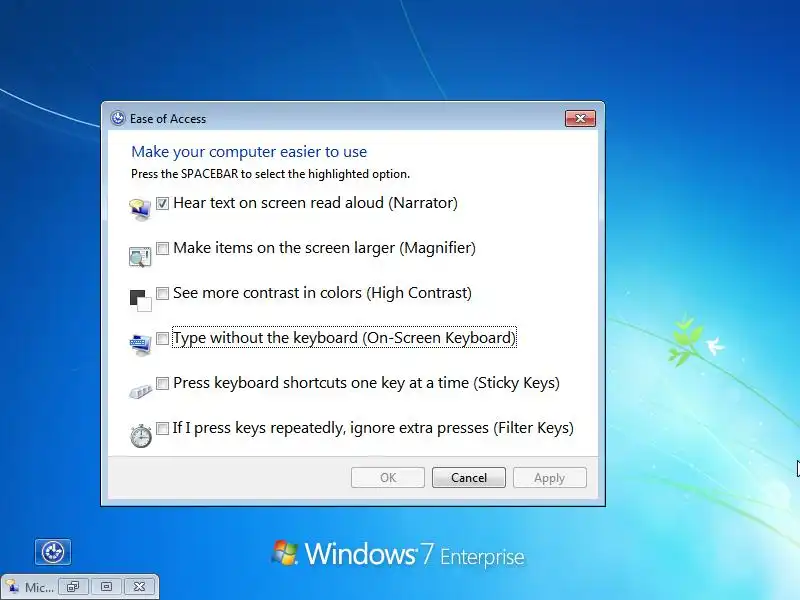Click the 'Make your computer easier to use' heading

click(249, 152)
